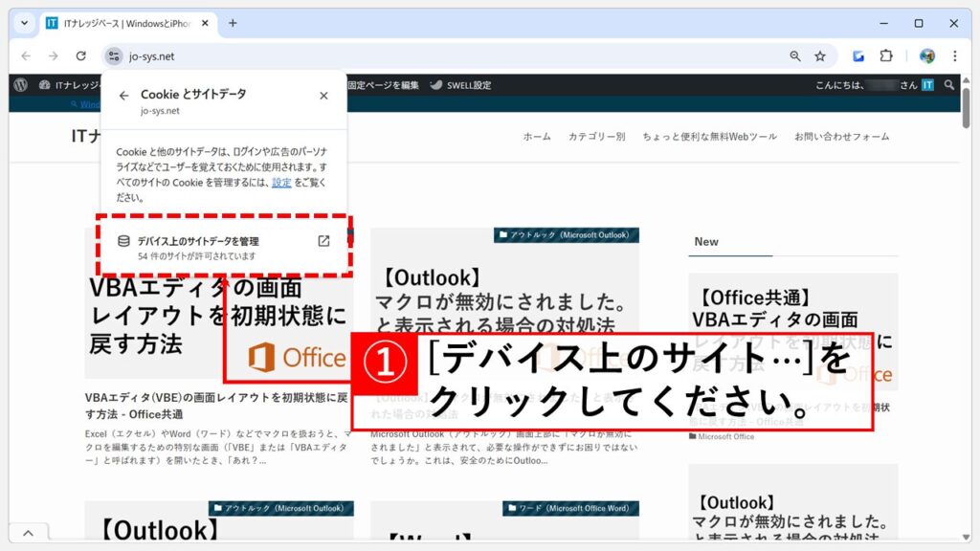
Task: Click 固定ページを編集 in admin bar
Action: 383,85
